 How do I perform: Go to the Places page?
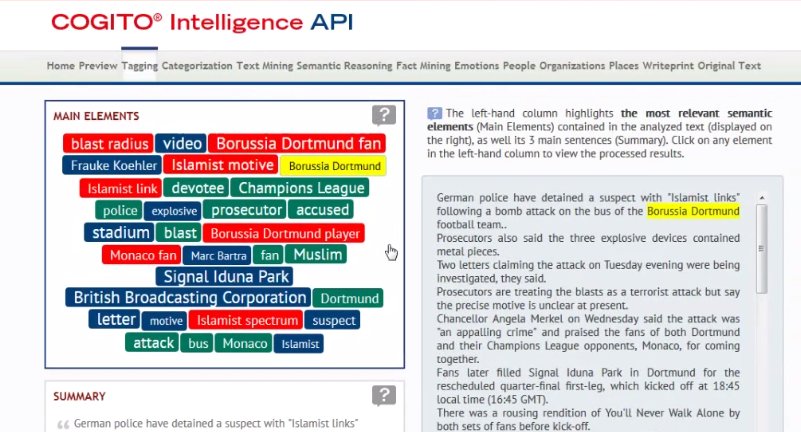coord(624,66)
